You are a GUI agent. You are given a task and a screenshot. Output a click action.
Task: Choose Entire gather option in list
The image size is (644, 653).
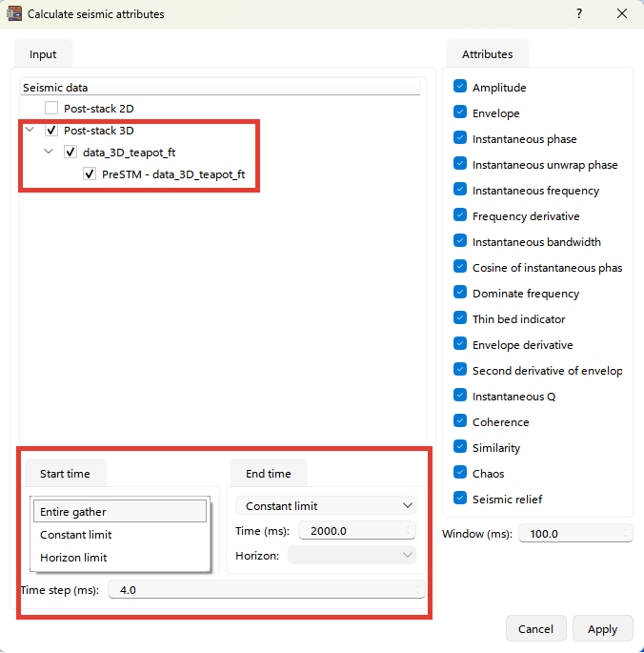pos(73,512)
